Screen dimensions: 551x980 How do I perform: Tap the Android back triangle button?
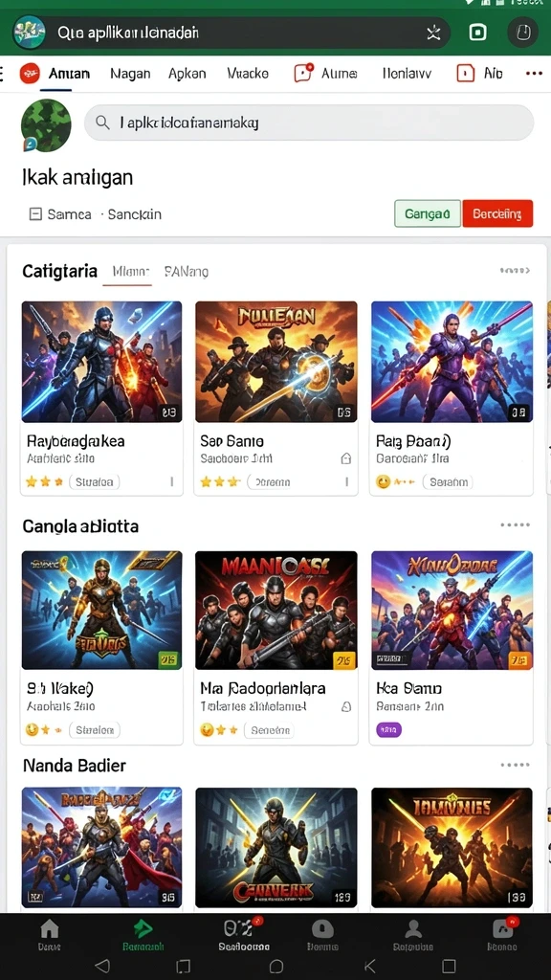102,966
